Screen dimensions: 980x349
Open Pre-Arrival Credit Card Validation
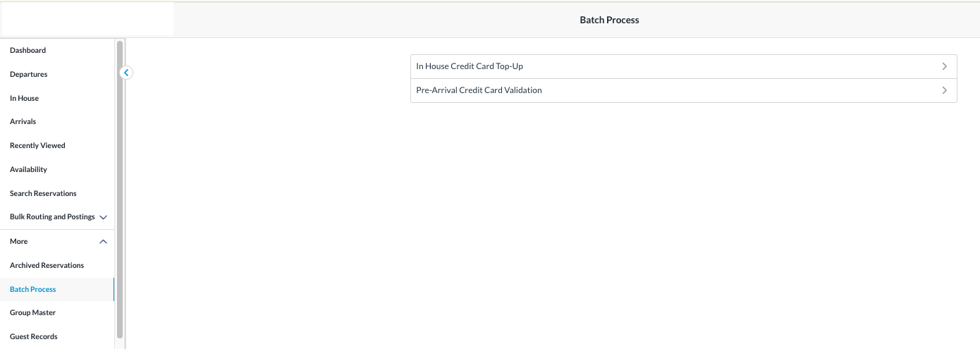click(x=479, y=90)
